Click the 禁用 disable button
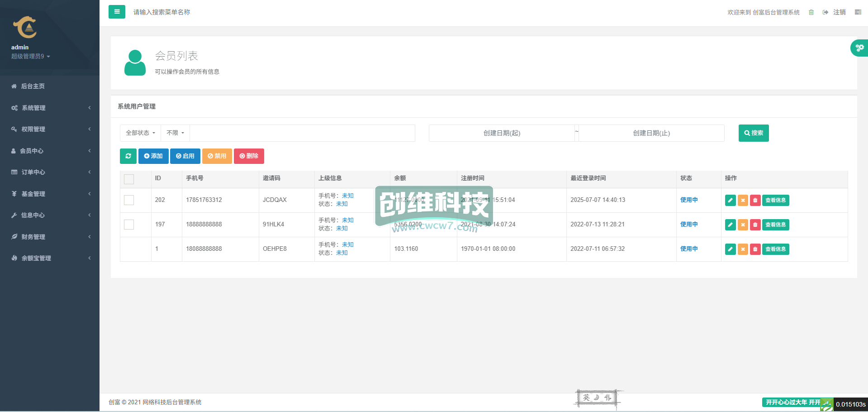 (x=217, y=156)
